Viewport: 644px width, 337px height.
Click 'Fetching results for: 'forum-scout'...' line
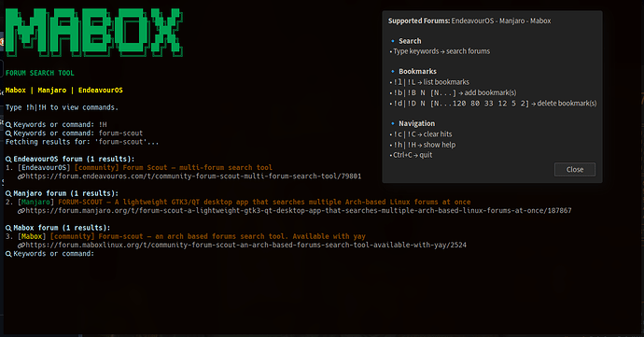tap(82, 142)
